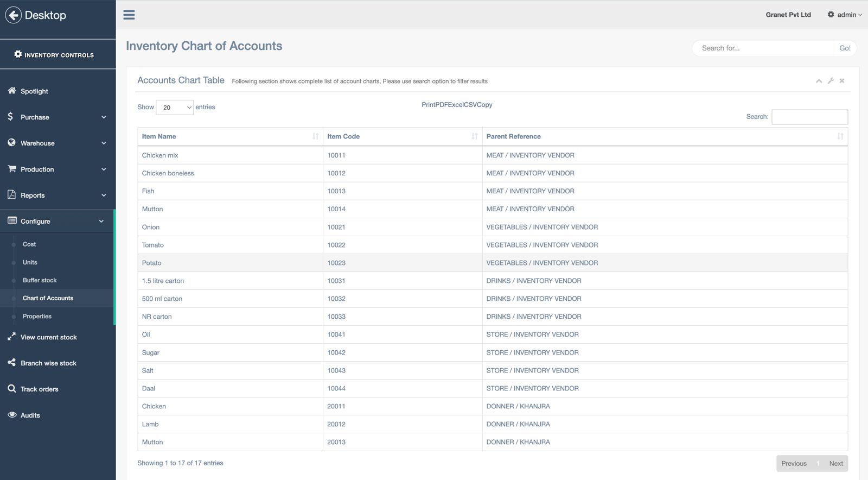This screenshot has height=480, width=868.
Task: Expand the Reports menu chevron
Action: pos(104,195)
